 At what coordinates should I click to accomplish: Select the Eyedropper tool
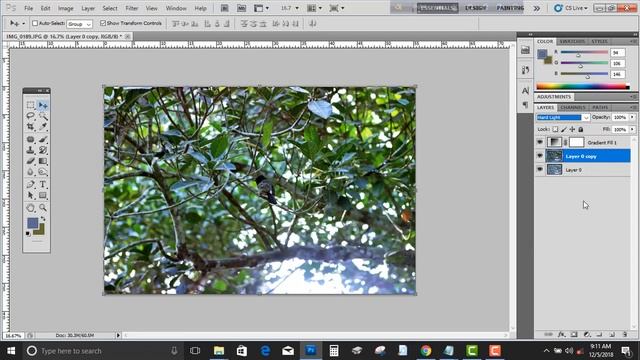42,127
